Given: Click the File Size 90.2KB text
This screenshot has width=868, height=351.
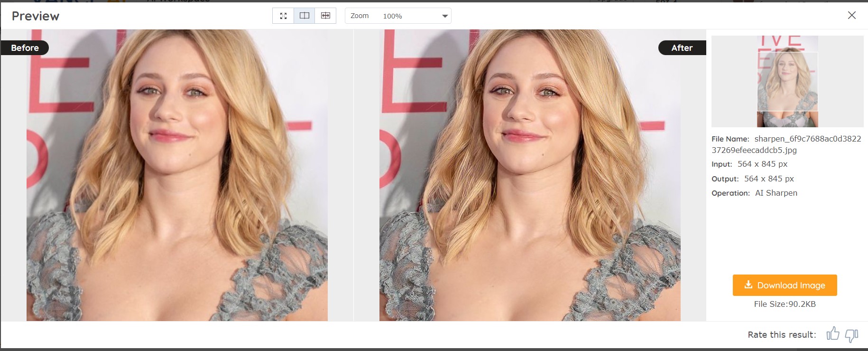Looking at the screenshot, I should tap(785, 304).
